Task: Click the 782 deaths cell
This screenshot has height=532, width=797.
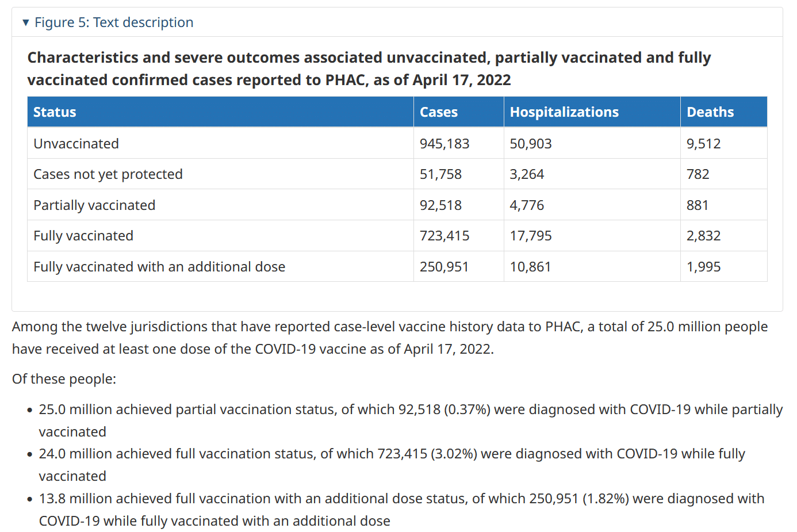Action: (x=698, y=174)
